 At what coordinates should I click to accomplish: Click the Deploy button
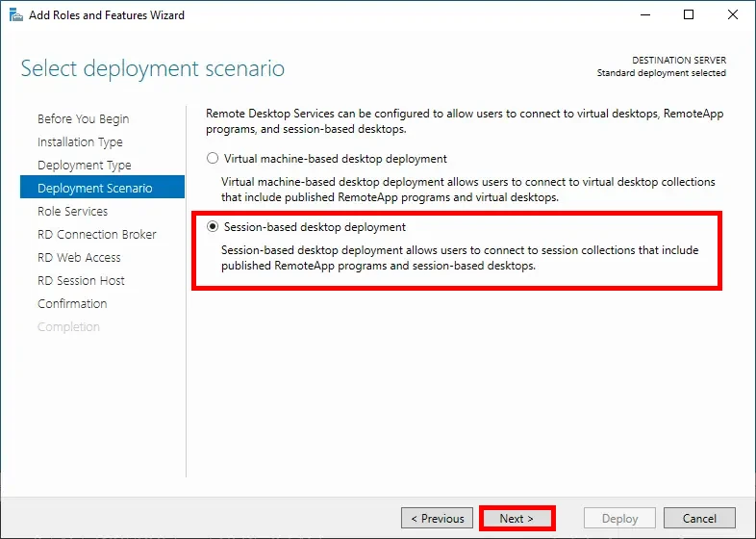point(619,518)
